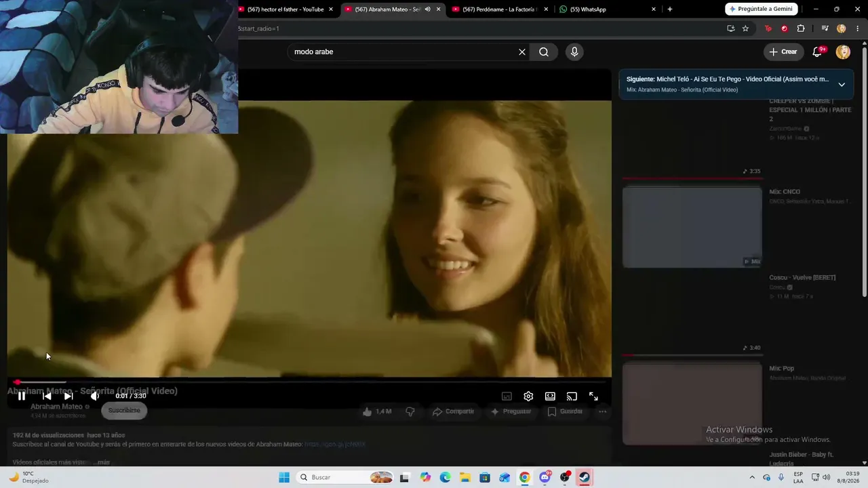Clear the 'modo arabe' search text

tap(522, 52)
